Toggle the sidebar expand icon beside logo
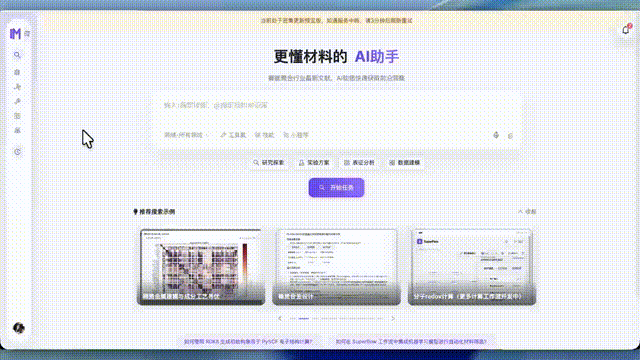The width and height of the screenshot is (640, 360). click(27, 33)
